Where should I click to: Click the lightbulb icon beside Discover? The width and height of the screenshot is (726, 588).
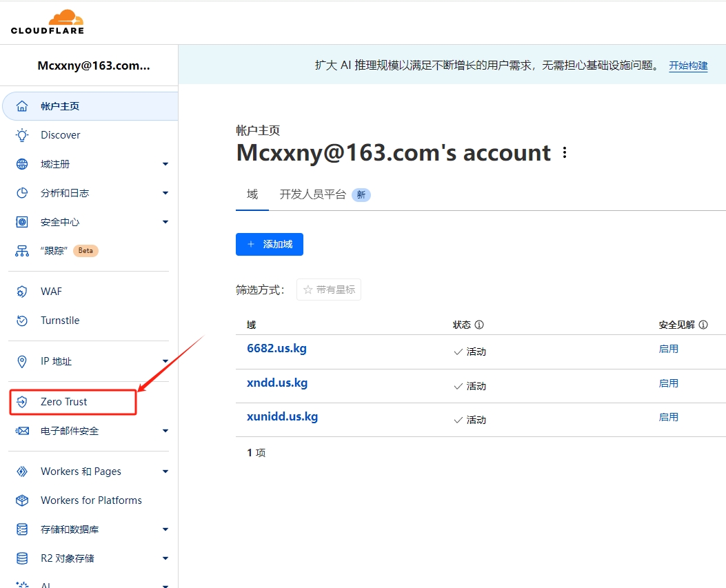pyautogui.click(x=22, y=135)
